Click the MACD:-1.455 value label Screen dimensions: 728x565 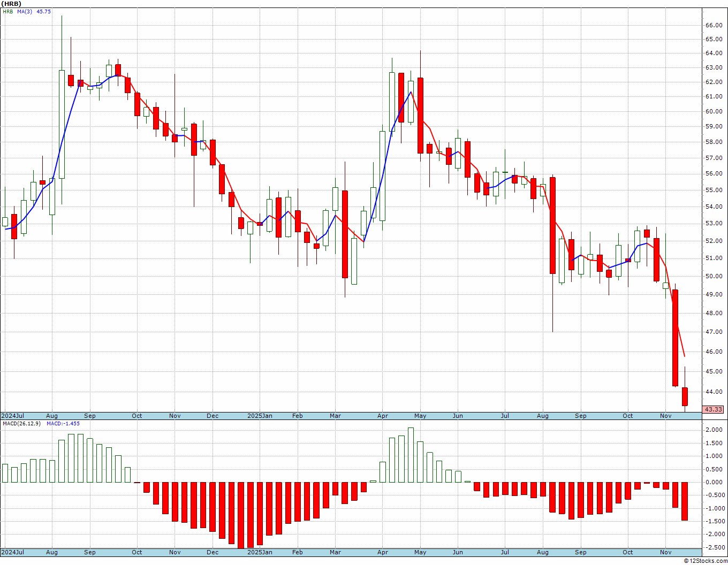[x=63, y=423]
